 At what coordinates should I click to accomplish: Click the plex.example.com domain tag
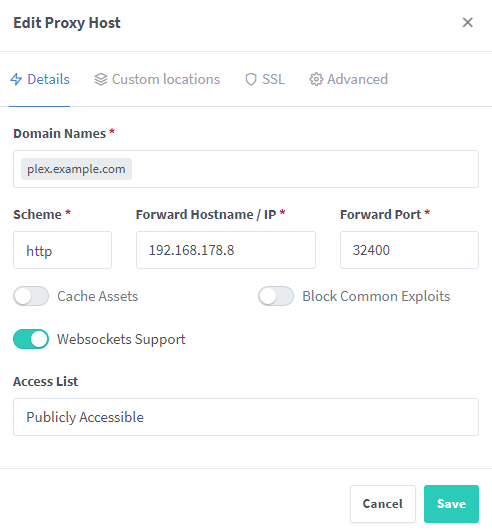(x=76, y=169)
